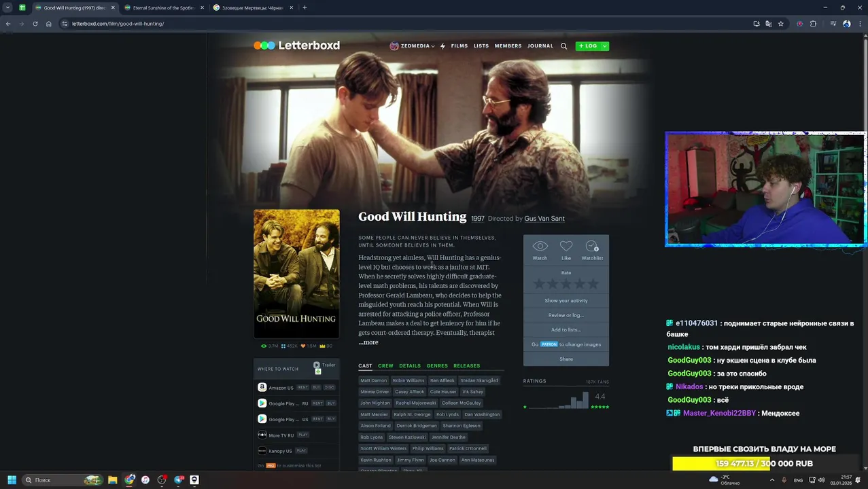Click the 187K FANS link
The image size is (868, 489).
tap(597, 382)
